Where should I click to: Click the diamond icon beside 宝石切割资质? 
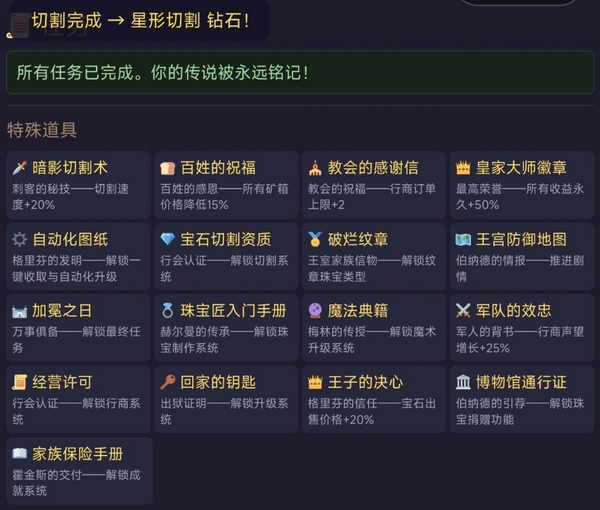167,240
